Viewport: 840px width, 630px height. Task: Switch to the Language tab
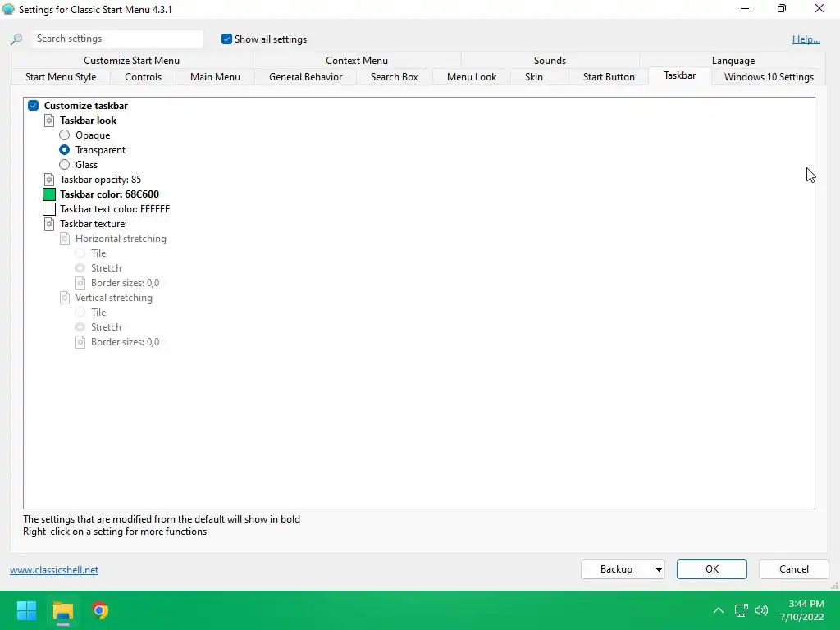[x=733, y=61]
